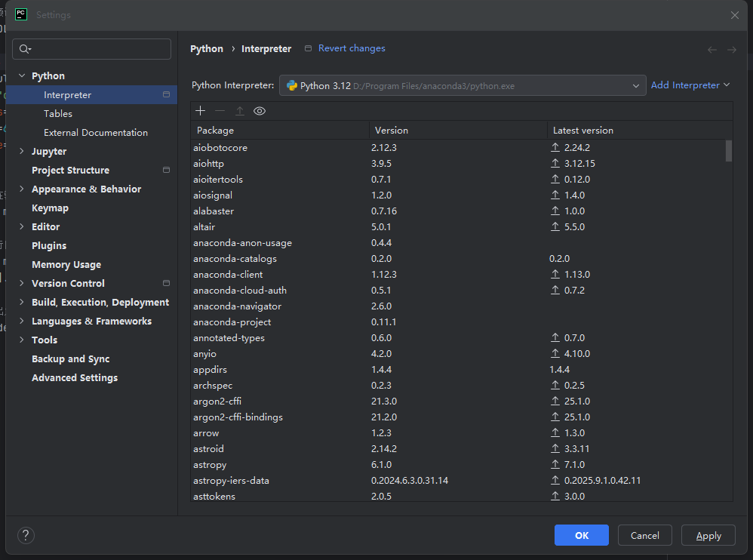Image resolution: width=753 pixels, height=560 pixels.
Task: Sort by the Latest version column header
Action: [640, 130]
